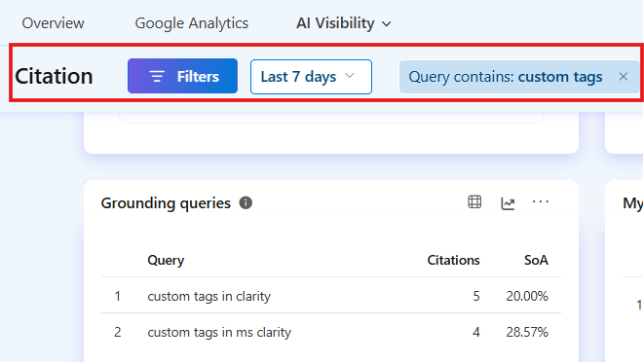The height and width of the screenshot is (362, 644).
Task: Click the AI Visibility chevron arrow
Action: [x=386, y=24]
